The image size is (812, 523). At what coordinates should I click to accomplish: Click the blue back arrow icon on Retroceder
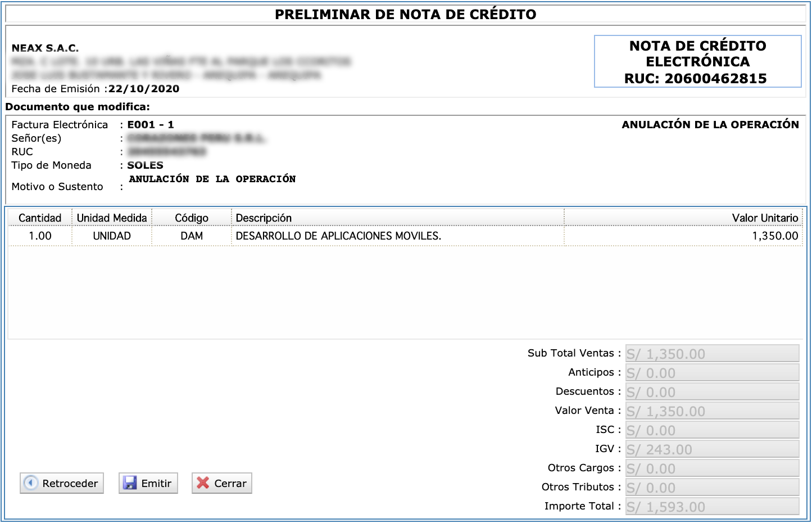point(31,483)
